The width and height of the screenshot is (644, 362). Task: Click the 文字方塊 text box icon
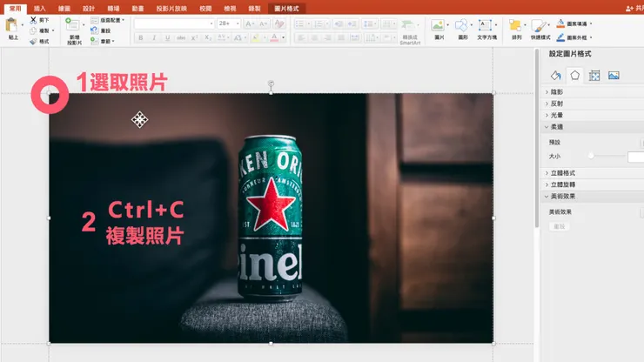(485, 25)
